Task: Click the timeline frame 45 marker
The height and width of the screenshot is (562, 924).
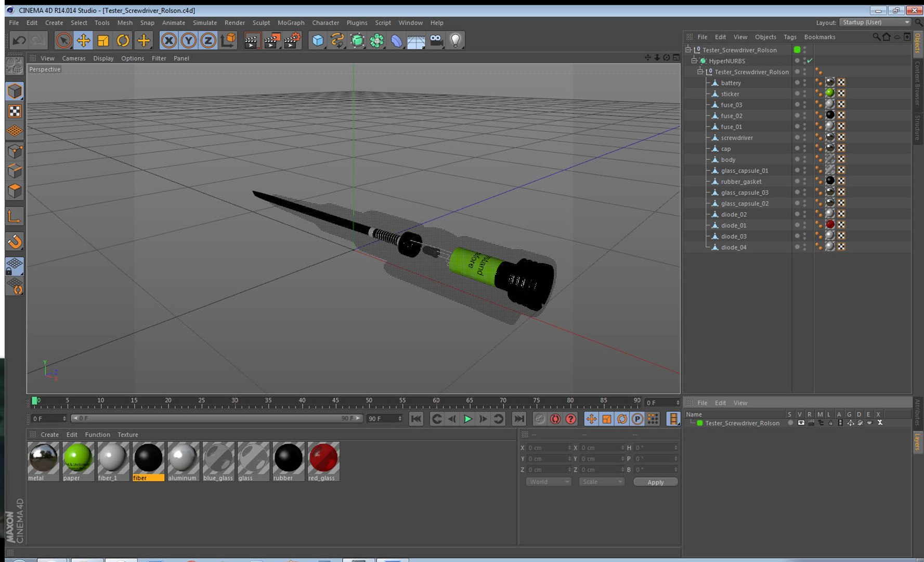Action: click(x=336, y=402)
